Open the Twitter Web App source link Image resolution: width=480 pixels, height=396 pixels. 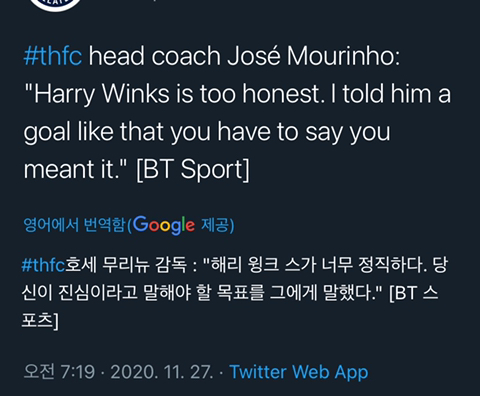[x=299, y=372]
